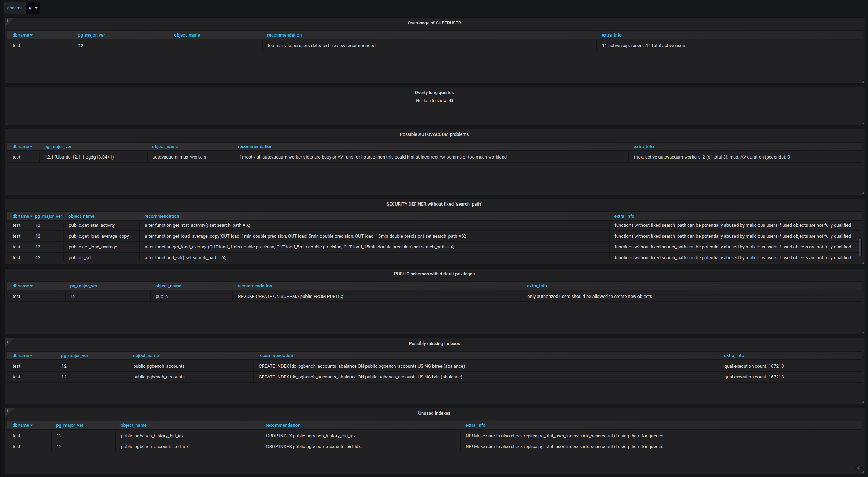Sort by pg_major_ver in SECURITY DEFINER table
Image resolution: width=868 pixels, height=477 pixels.
48,216
